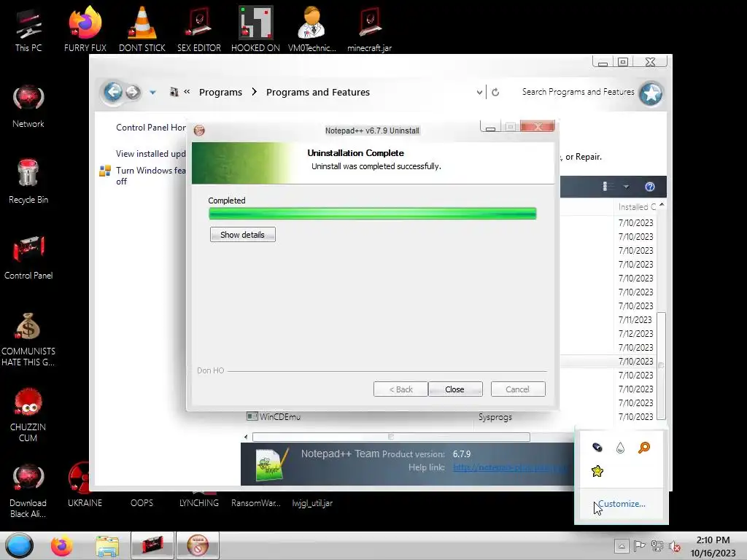Image resolution: width=747 pixels, height=560 pixels.
Task: Refresh the Programs and Features address bar
Action: [x=495, y=92]
